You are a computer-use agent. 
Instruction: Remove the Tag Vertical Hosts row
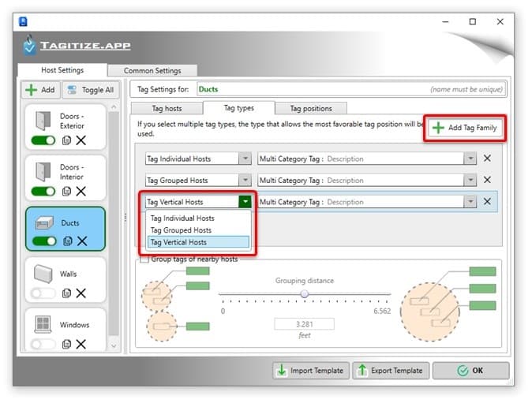(487, 202)
